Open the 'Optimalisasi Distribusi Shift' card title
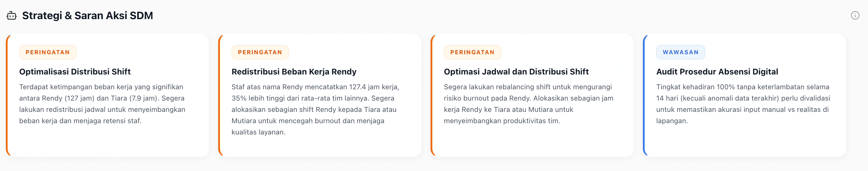This screenshot has width=868, height=171. (75, 72)
